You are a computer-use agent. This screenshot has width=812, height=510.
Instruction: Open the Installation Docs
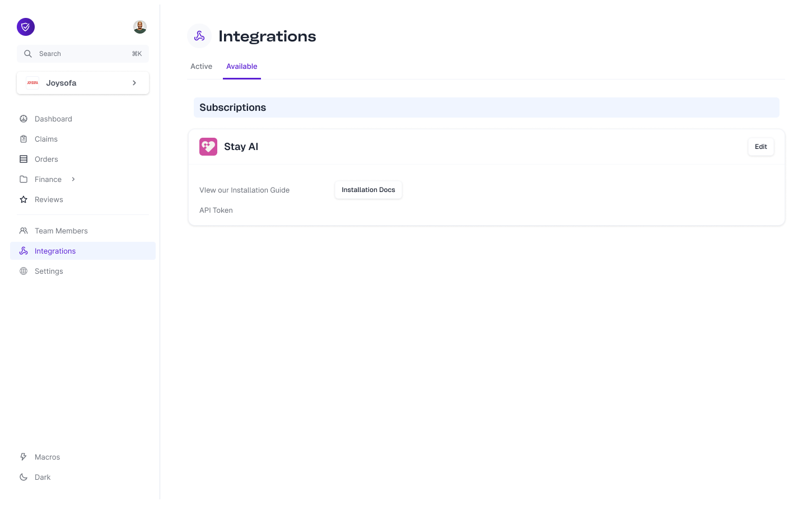[368, 190]
